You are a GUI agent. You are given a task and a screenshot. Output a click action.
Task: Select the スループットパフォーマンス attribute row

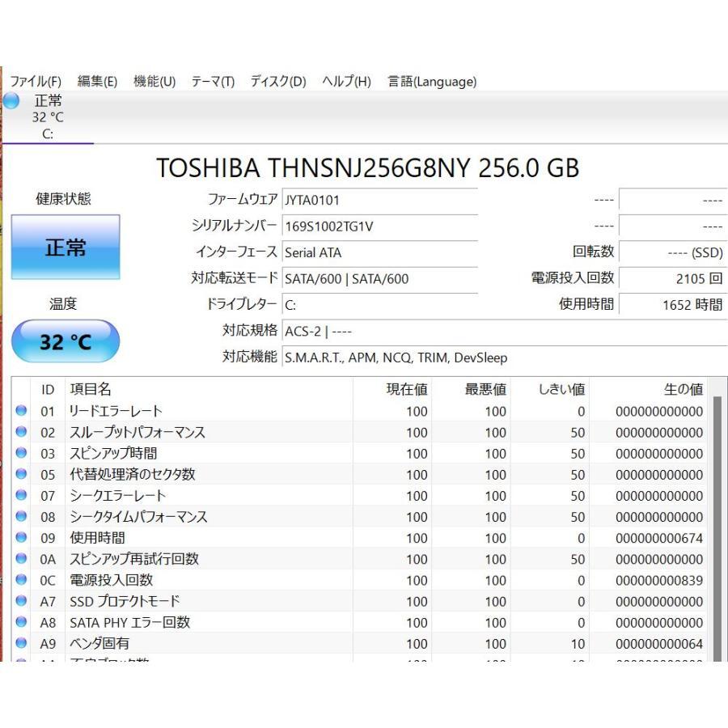(359, 432)
